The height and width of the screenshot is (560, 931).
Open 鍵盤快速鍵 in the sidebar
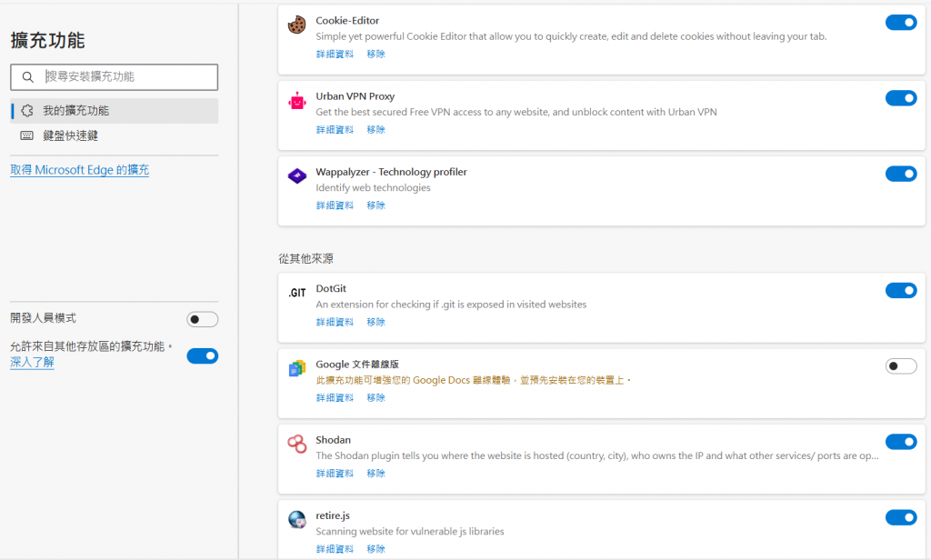tap(114, 136)
